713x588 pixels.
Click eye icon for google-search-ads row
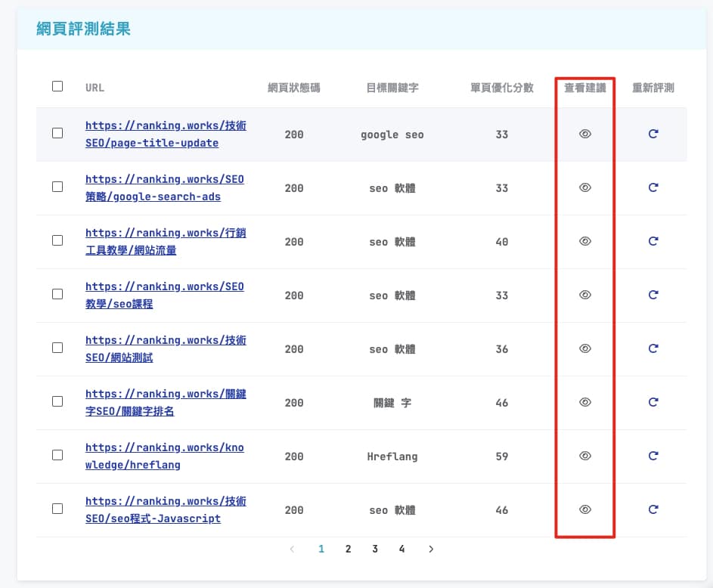click(x=584, y=187)
